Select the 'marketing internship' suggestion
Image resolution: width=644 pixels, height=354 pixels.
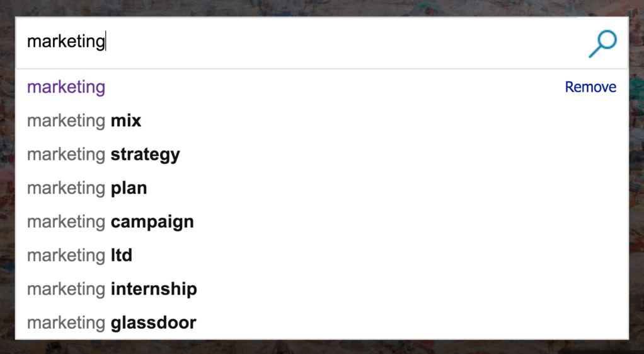(x=112, y=289)
